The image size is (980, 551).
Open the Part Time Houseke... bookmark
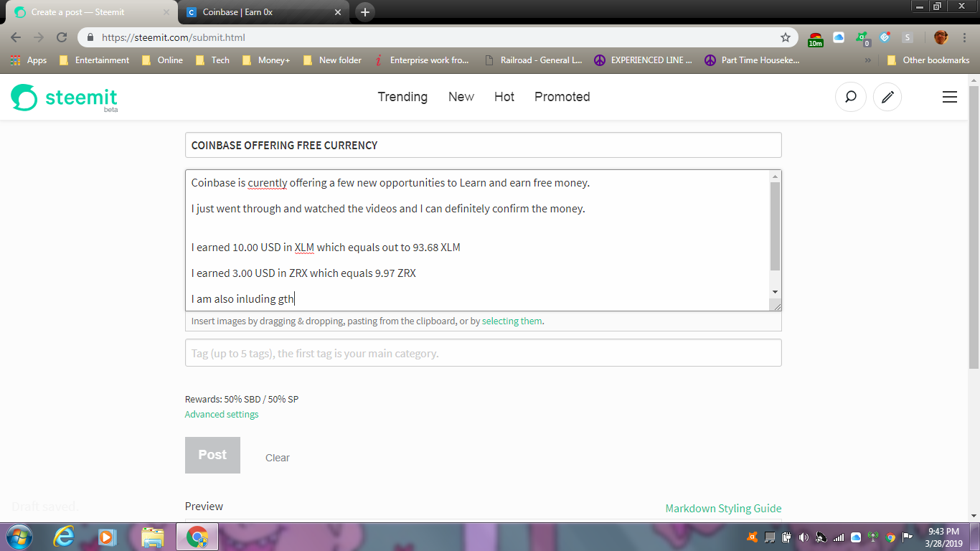click(x=753, y=60)
